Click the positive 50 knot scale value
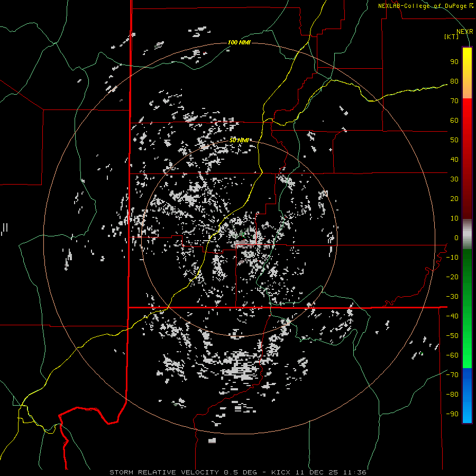Viewport: 476px width, 476px height. (454, 140)
